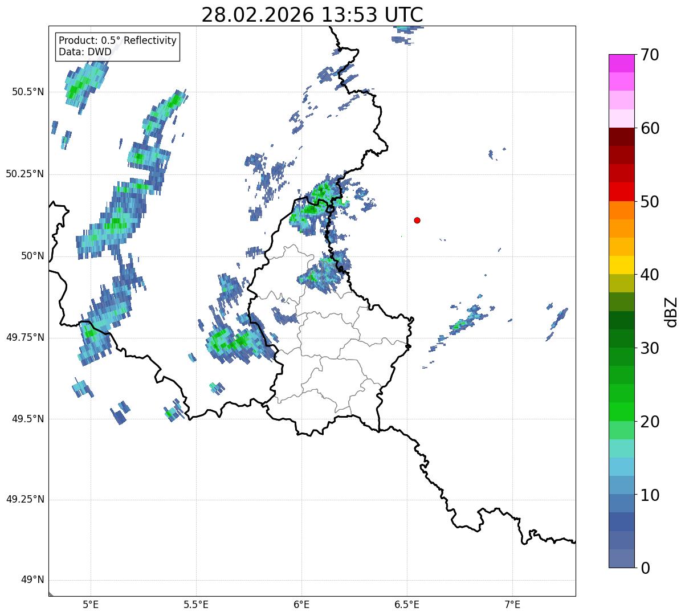Click the 50°N latitude label
This screenshot has width=685, height=616.
click(x=32, y=256)
